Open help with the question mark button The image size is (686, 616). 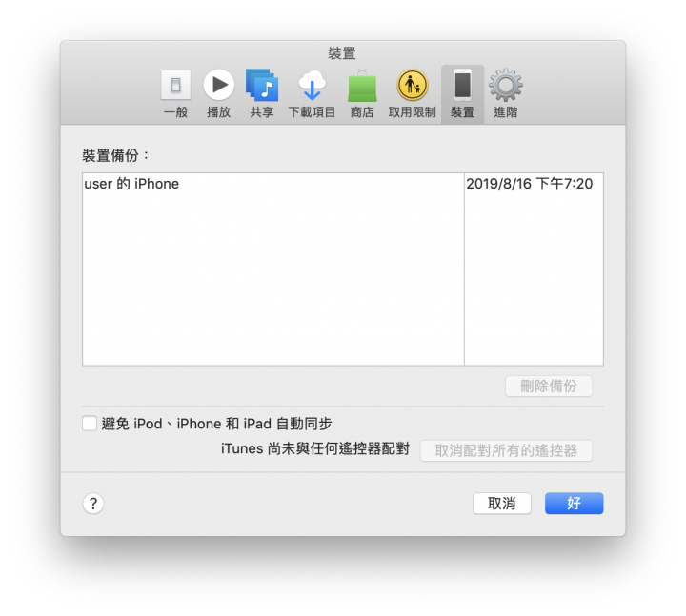click(93, 504)
